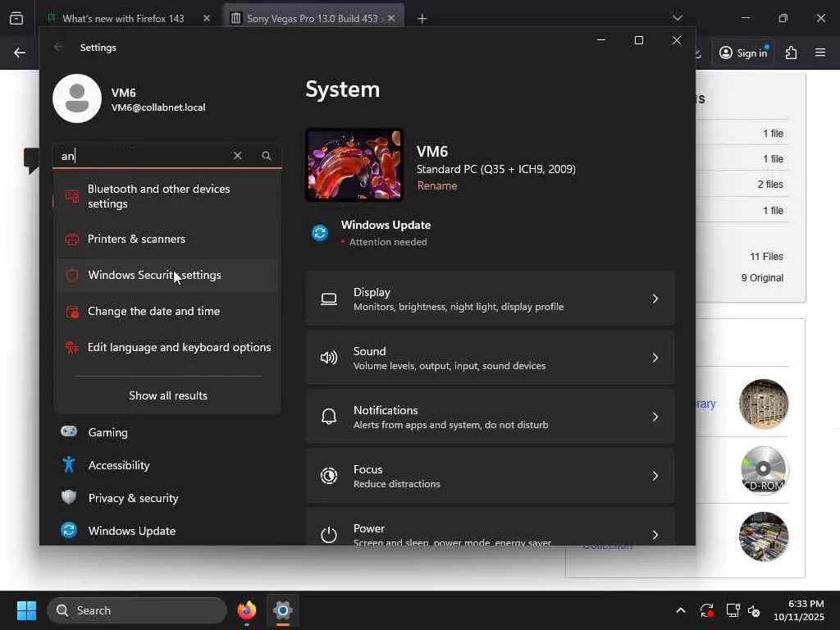Open Focus settings

point(490,476)
